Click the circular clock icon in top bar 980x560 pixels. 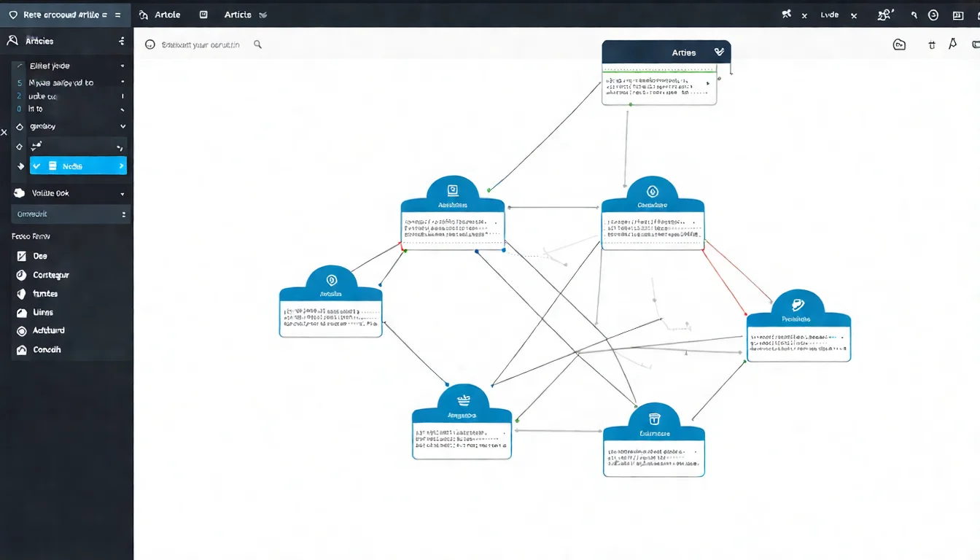click(x=933, y=15)
